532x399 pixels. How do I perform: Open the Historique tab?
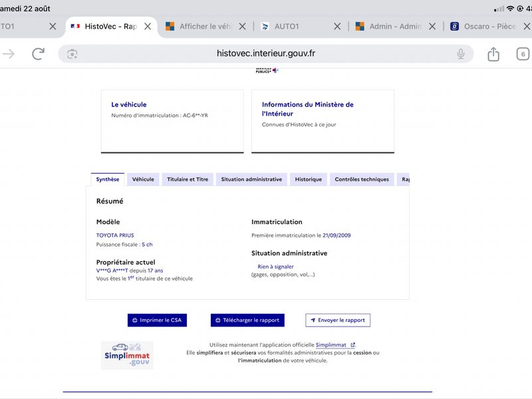309,180
